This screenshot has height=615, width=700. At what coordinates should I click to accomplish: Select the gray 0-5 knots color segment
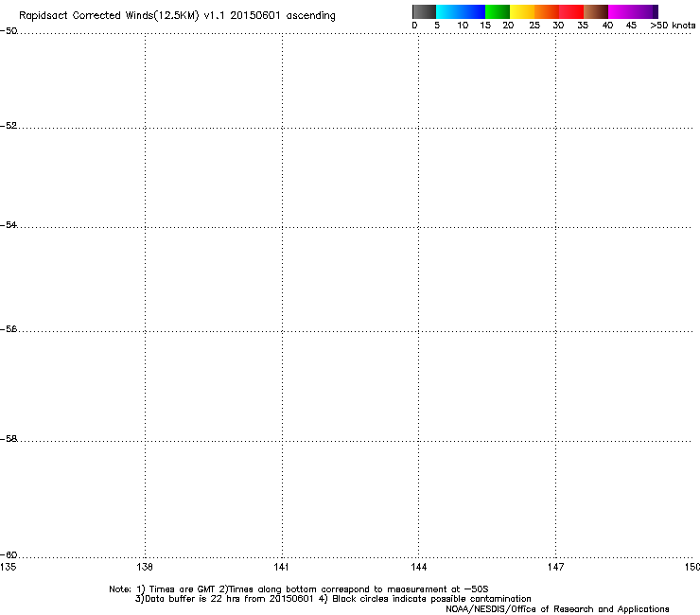point(424,11)
